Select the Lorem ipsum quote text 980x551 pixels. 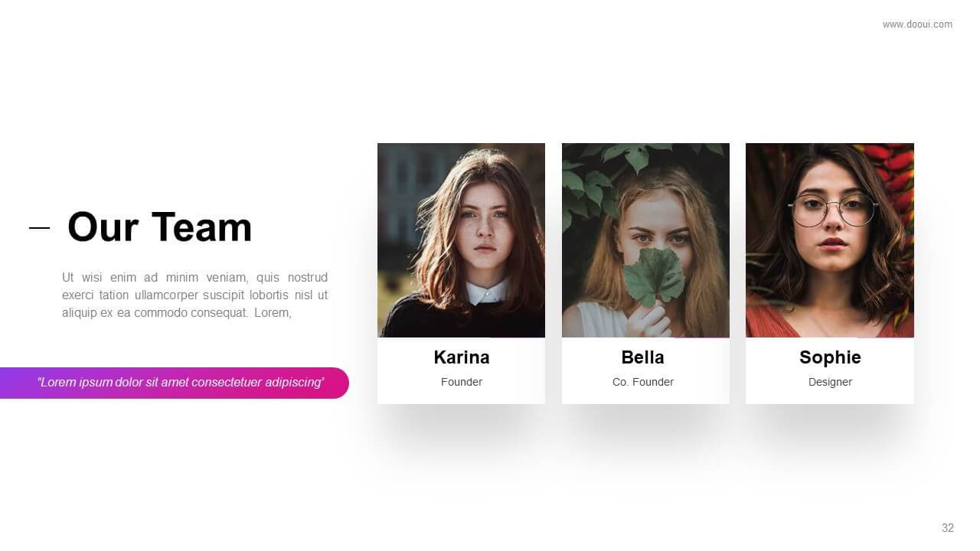click(x=181, y=383)
